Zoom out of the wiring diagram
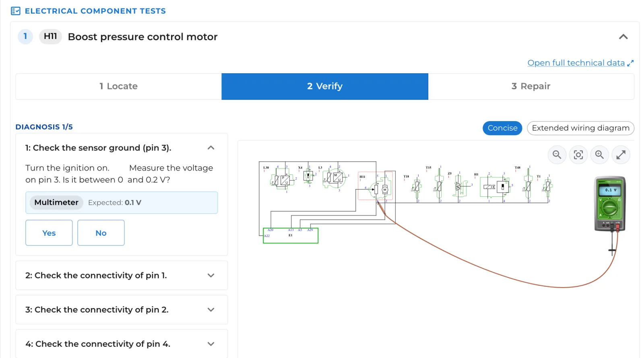This screenshot has width=644, height=358. point(557,155)
